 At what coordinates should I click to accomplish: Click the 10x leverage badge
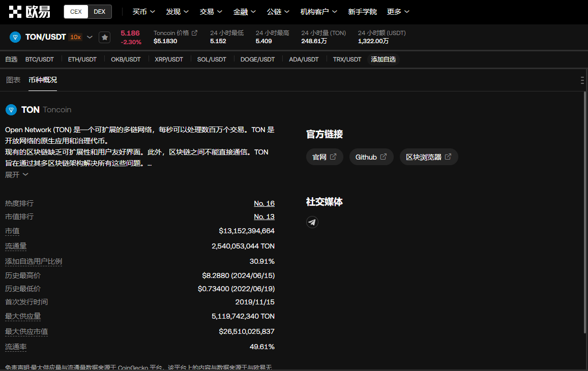[x=75, y=37]
